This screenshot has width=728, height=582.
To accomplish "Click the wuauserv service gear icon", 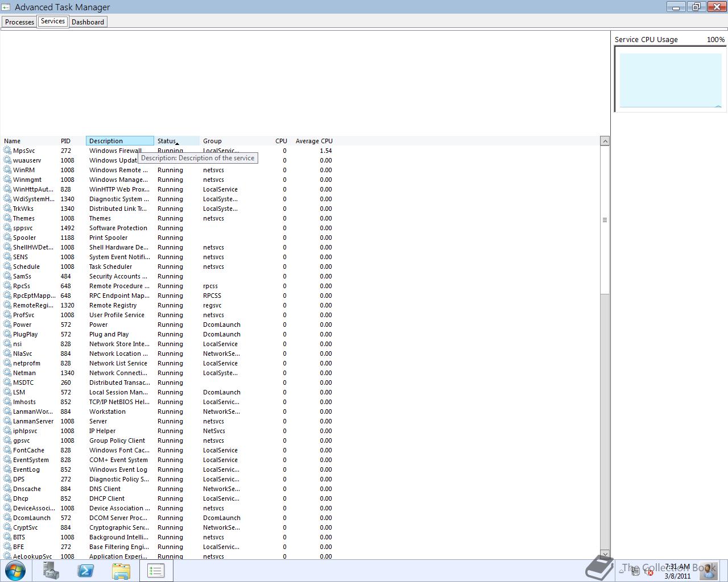I will tap(7, 160).
